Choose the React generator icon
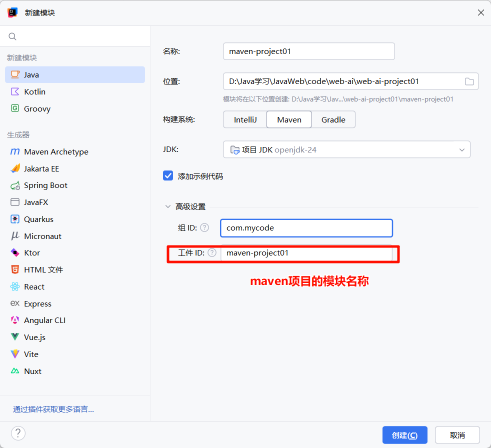491x448 pixels. [15, 286]
